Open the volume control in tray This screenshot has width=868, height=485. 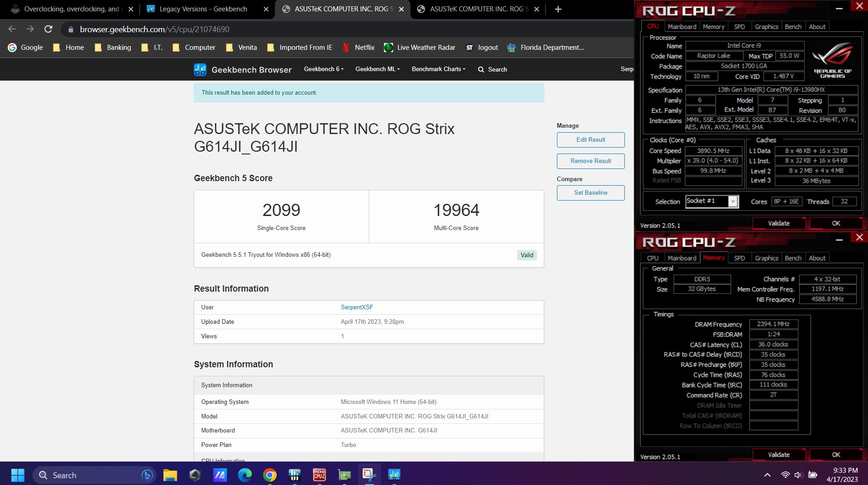coord(798,475)
